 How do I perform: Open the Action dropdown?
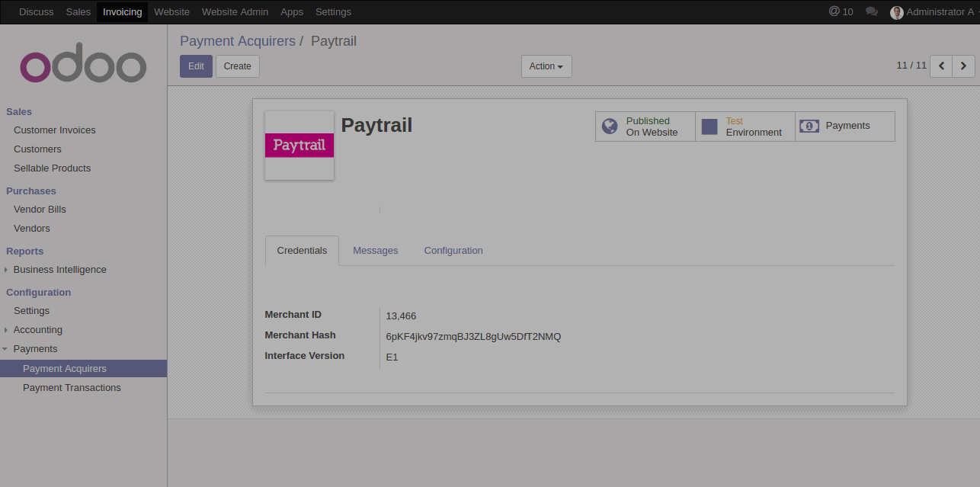546,66
